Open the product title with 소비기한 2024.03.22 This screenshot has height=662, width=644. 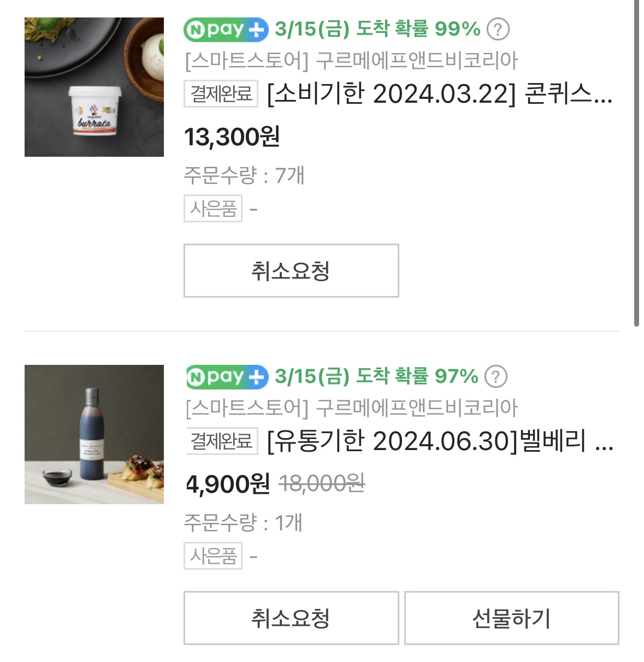[439, 94]
